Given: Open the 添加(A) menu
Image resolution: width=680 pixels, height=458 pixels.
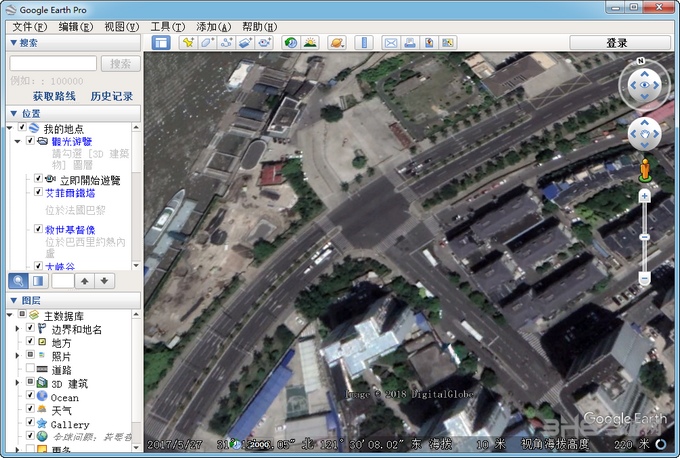Looking at the screenshot, I should click(x=213, y=27).
